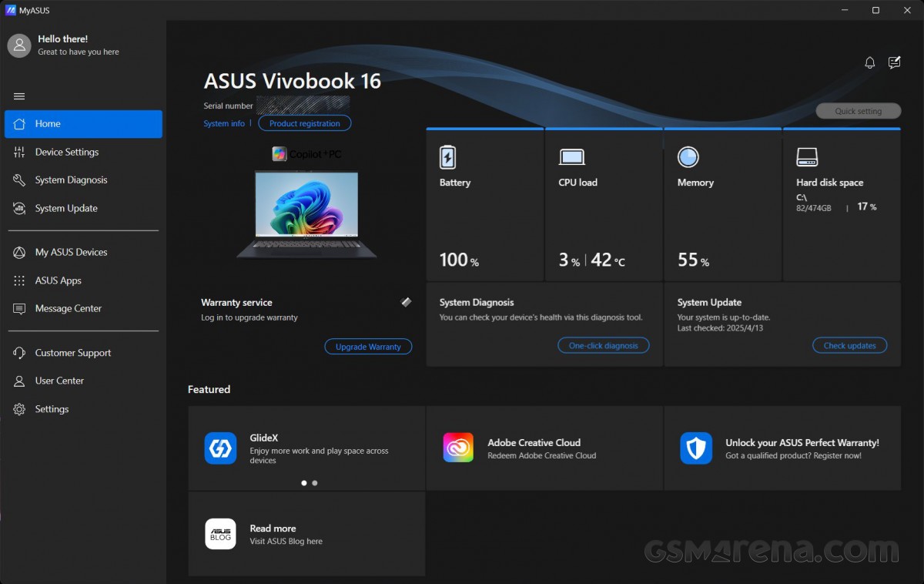Click the Upgrade Warranty button
Viewport: 924px width, 584px height.
tap(368, 346)
